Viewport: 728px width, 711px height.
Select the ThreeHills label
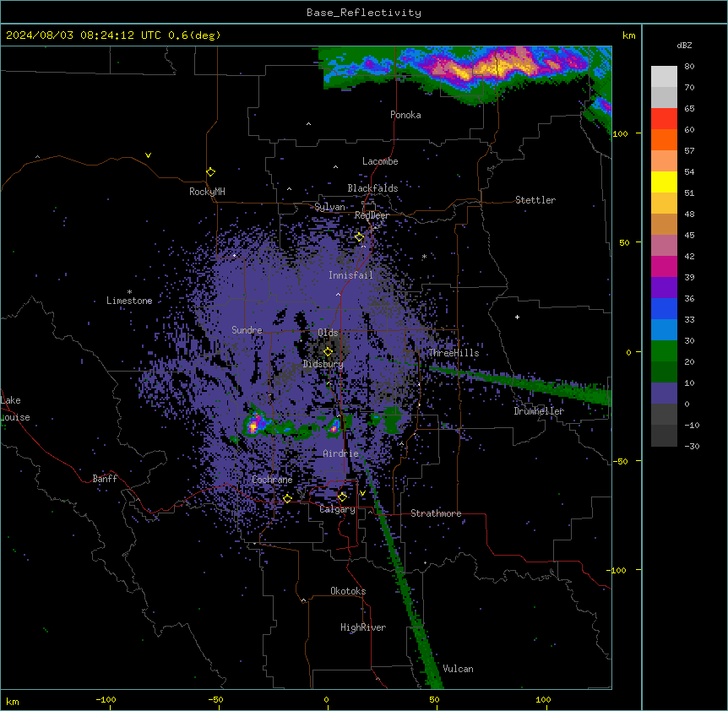click(454, 353)
